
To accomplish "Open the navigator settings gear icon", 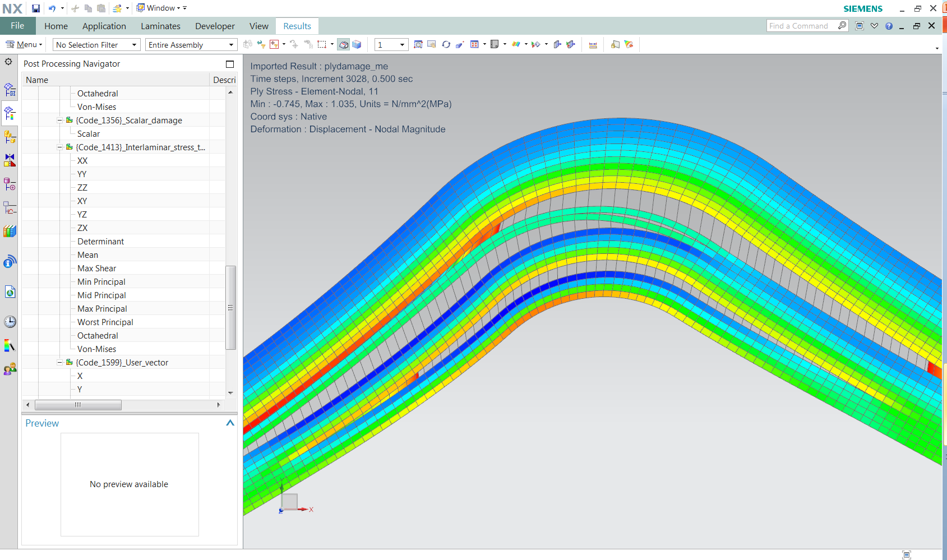I will pyautogui.click(x=8, y=62).
